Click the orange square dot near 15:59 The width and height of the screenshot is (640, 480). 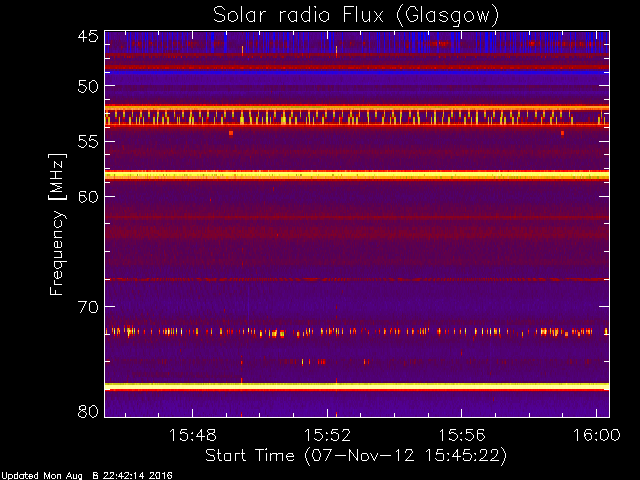(x=562, y=133)
